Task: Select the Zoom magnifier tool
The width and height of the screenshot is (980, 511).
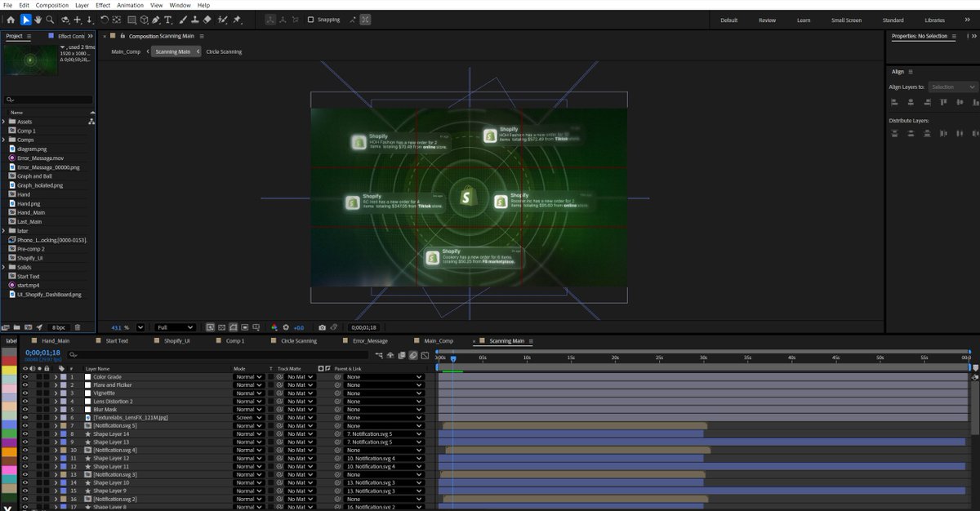Action: click(x=50, y=20)
